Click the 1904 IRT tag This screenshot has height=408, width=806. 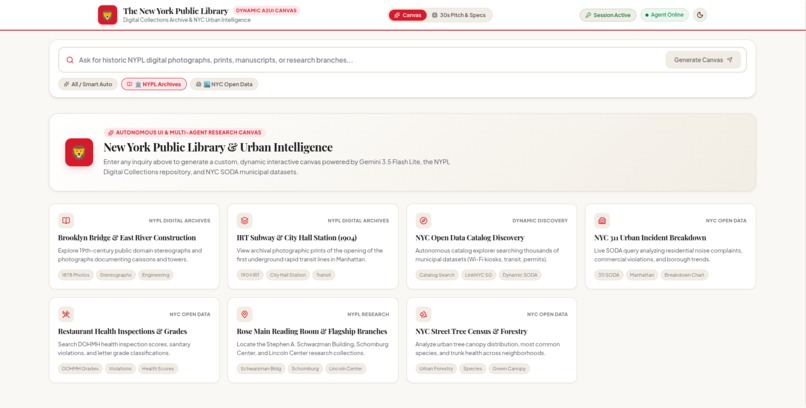[250, 275]
